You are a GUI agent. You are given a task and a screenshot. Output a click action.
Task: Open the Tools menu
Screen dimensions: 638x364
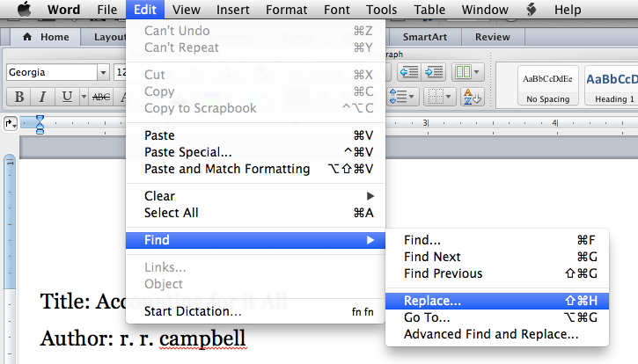click(x=381, y=9)
